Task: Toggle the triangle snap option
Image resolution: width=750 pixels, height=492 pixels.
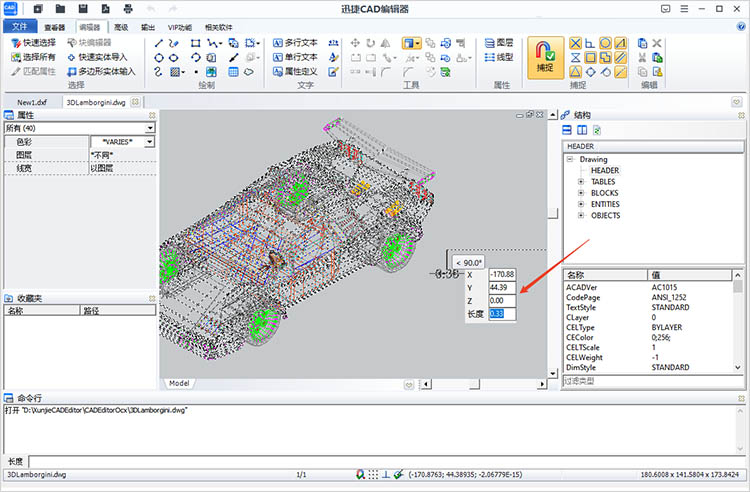Action: point(575,72)
